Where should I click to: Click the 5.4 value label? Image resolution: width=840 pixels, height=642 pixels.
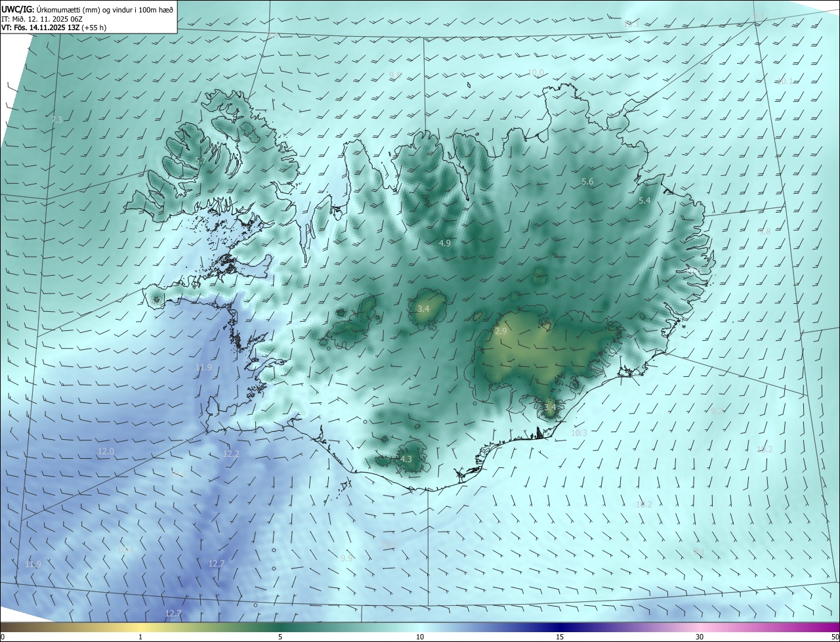pos(644,201)
